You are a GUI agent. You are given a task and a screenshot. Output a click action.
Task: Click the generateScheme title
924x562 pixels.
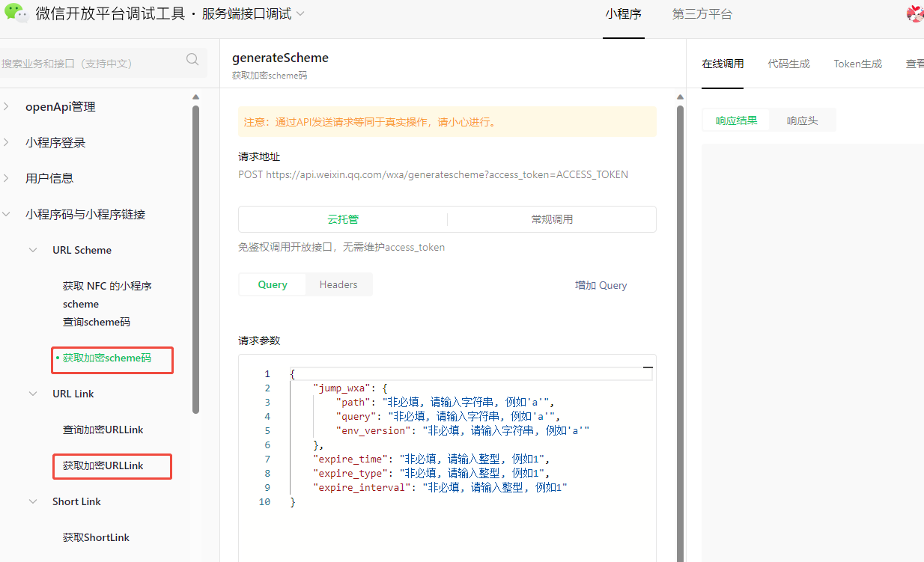tap(280, 58)
